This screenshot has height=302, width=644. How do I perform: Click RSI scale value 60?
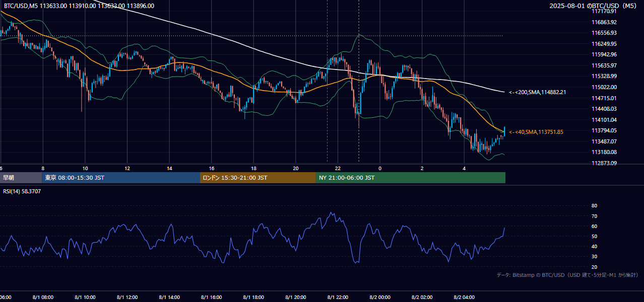pos(594,226)
